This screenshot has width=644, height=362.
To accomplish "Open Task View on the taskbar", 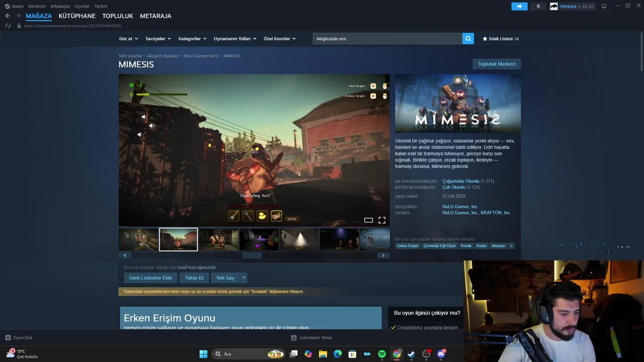I will tap(293, 354).
